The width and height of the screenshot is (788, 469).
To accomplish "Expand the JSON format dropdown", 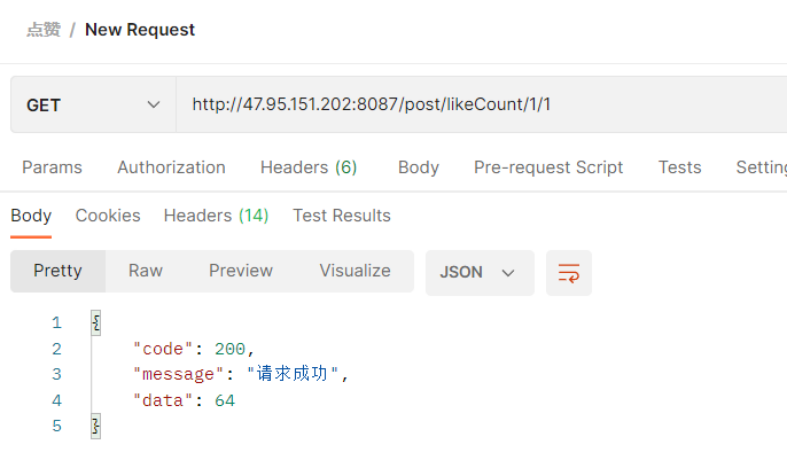I will pyautogui.click(x=479, y=272).
